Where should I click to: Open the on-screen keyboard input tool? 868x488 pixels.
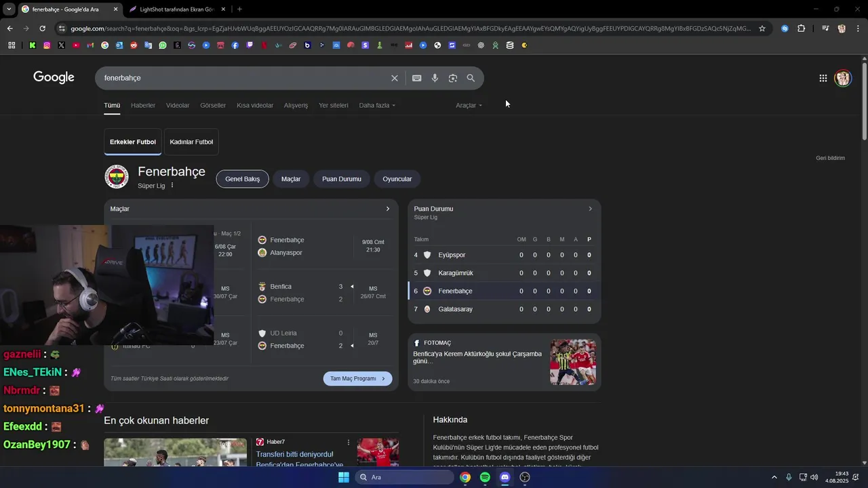coord(417,78)
